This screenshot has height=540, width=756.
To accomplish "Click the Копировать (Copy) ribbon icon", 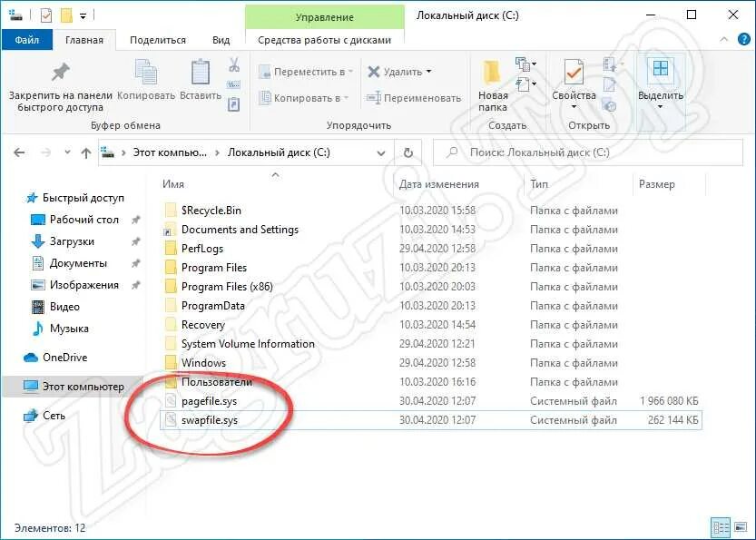I will pos(145,73).
